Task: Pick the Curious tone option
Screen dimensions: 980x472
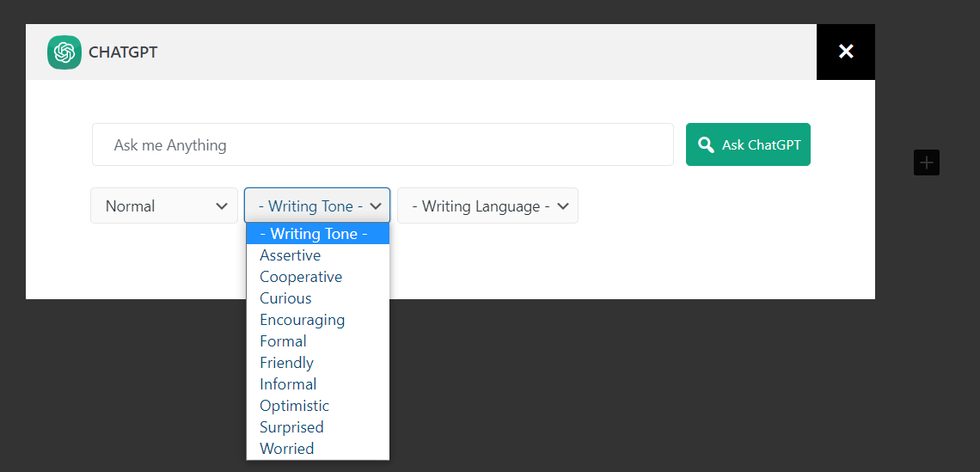Action: (317, 298)
